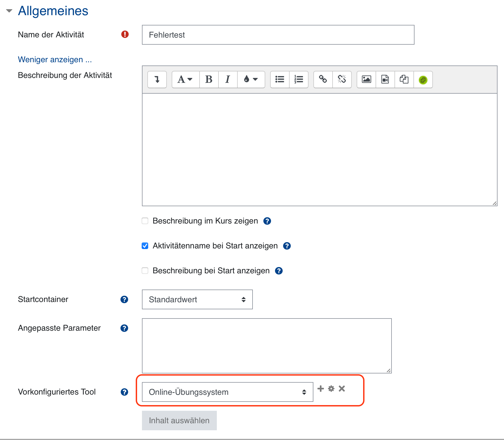
Task: Click the Beschreibung im Kurs zeigen label
Action: coord(205,221)
